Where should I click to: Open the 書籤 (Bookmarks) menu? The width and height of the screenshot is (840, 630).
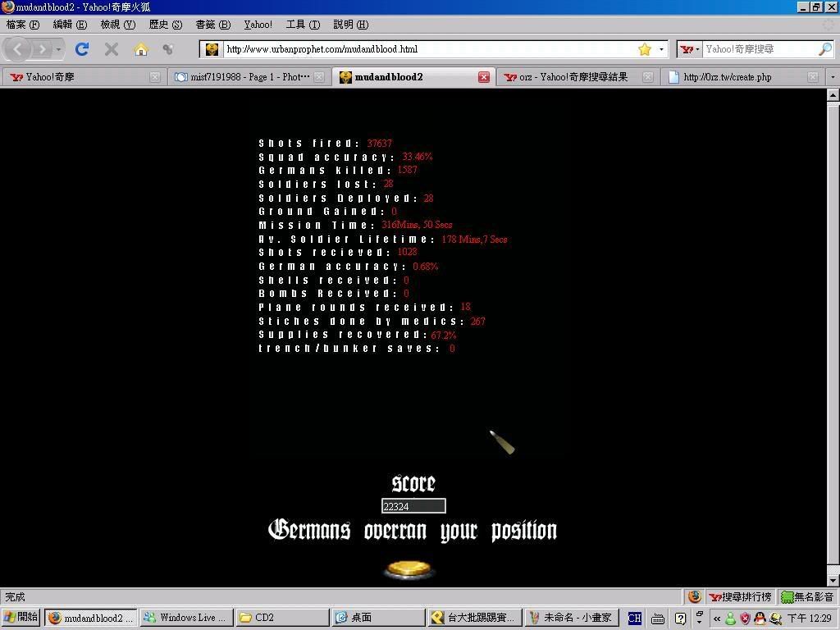coord(212,25)
